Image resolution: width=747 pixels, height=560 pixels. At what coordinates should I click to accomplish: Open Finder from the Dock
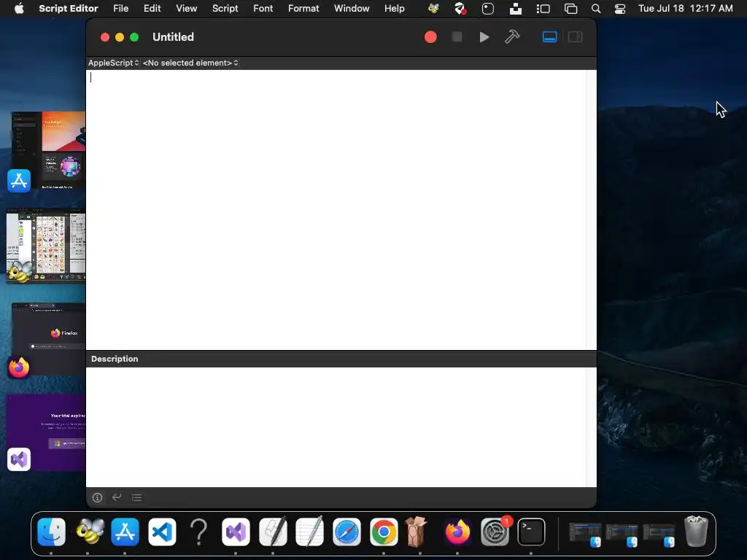52,532
